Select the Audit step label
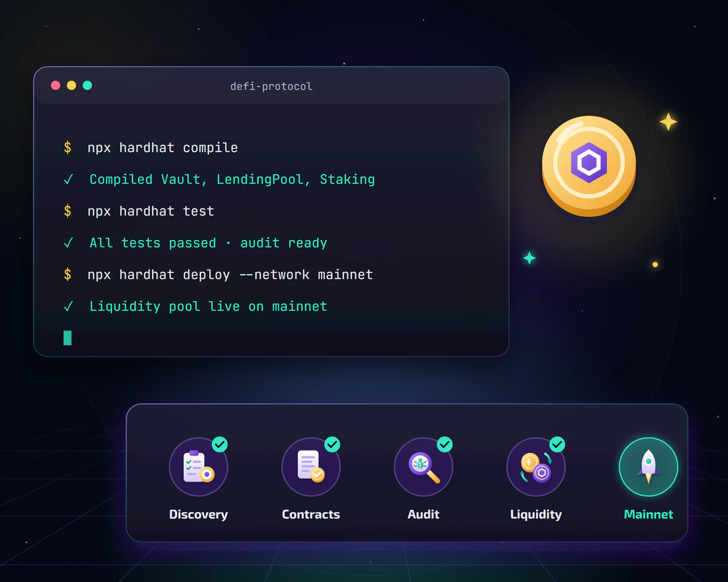Image resolution: width=728 pixels, height=582 pixels. [424, 515]
